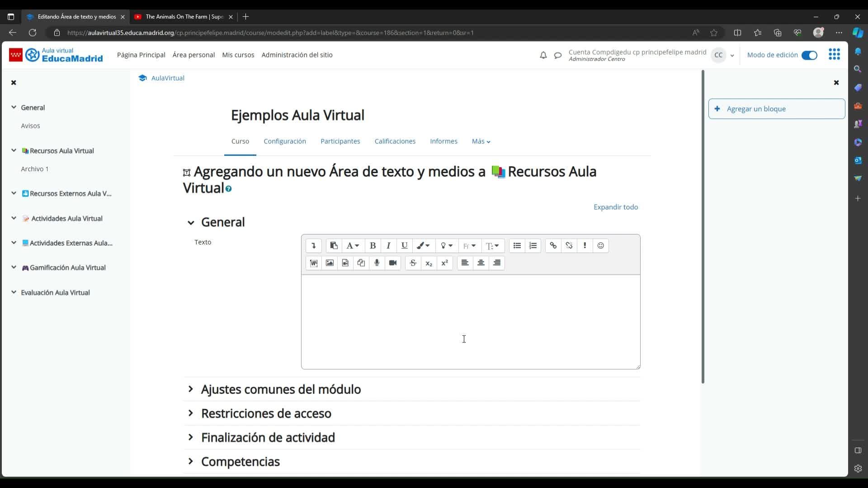The height and width of the screenshot is (488, 868).
Task: Open the Más dropdown menu
Action: 481,141
